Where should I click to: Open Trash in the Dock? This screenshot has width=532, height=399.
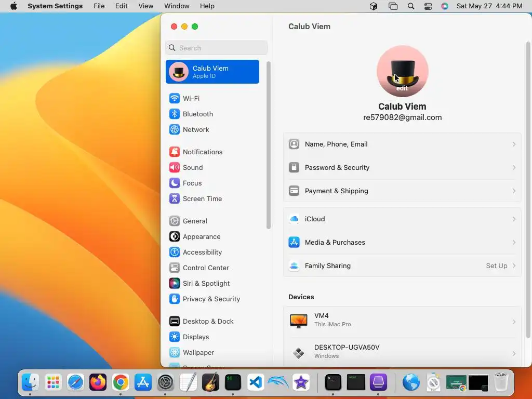tap(501, 382)
